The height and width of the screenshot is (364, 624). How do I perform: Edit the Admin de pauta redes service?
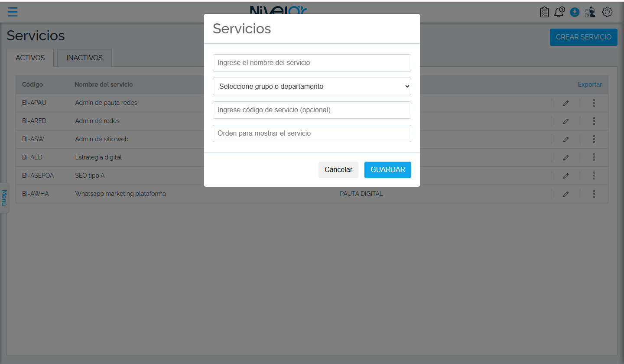coord(565,103)
